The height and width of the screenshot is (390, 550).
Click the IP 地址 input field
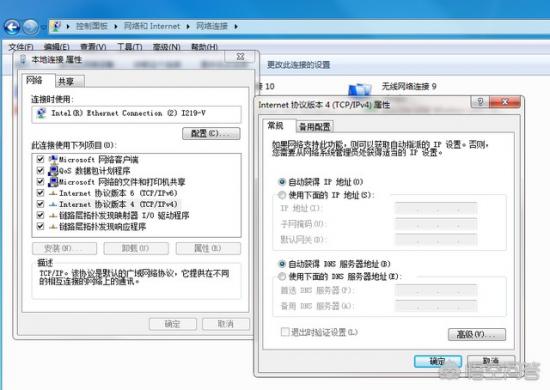(436, 209)
